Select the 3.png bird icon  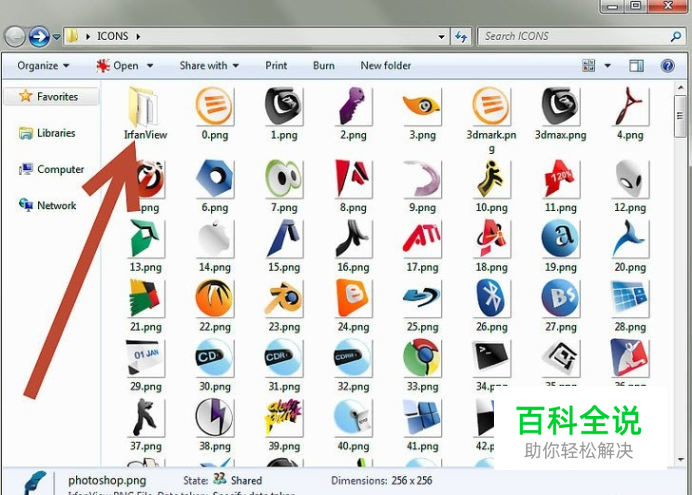pos(422,106)
